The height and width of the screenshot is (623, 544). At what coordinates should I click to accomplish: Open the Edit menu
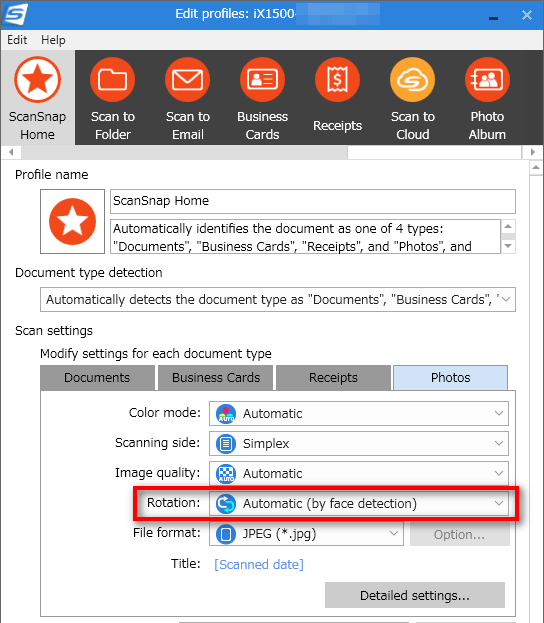[x=17, y=40]
